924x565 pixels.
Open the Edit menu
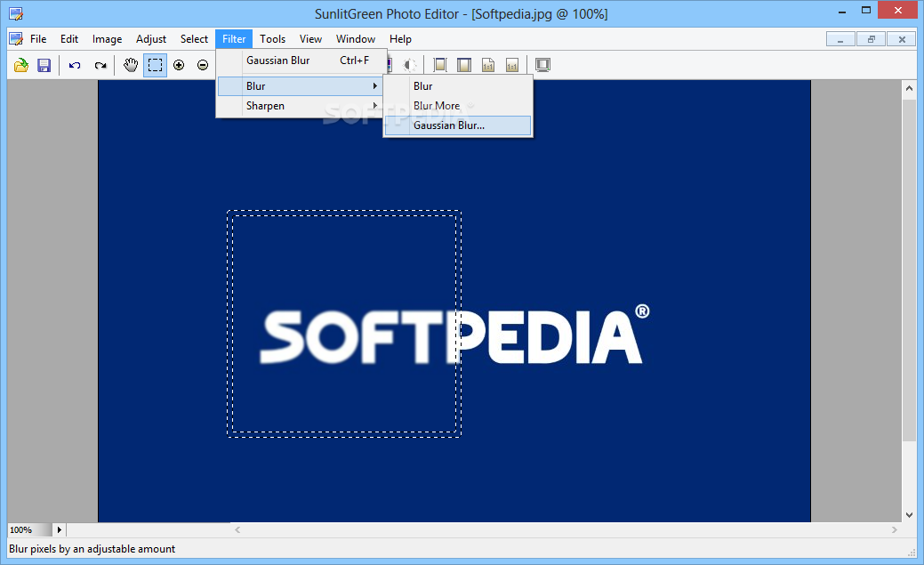(x=69, y=39)
